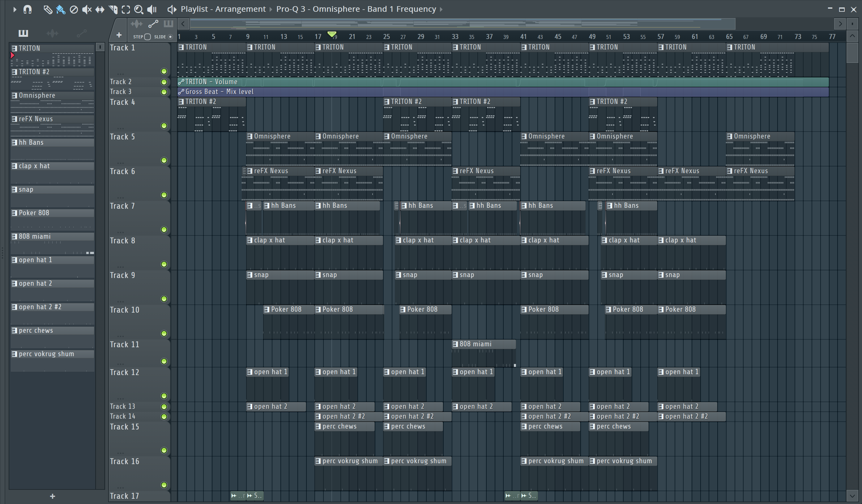Click the plus tab above Track 1
Image resolution: width=862 pixels, height=504 pixels.
(x=119, y=35)
